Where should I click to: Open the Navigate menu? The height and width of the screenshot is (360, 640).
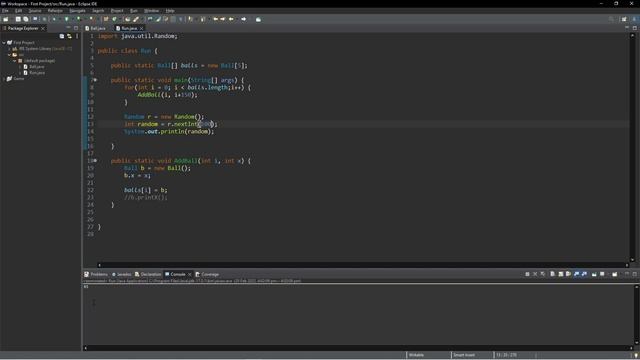click(77, 11)
